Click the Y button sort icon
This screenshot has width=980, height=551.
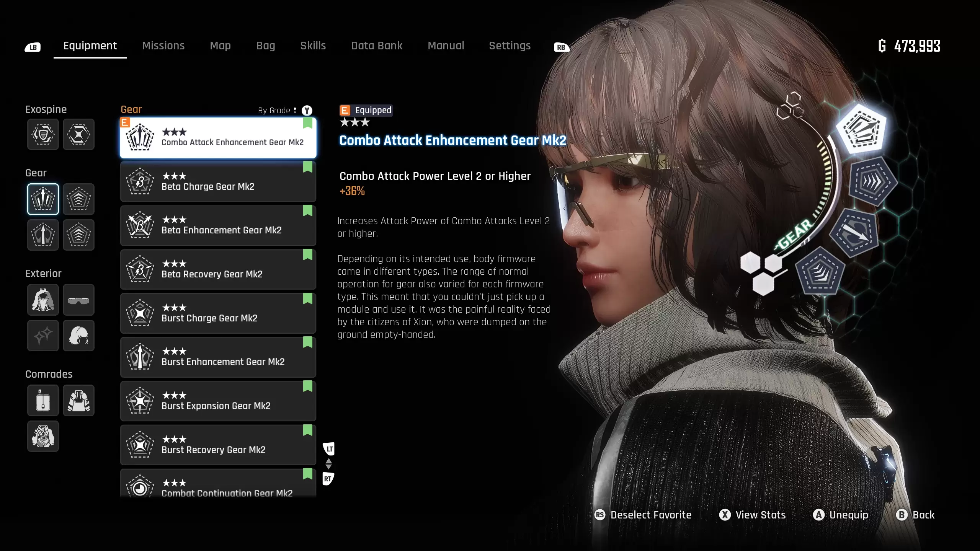pyautogui.click(x=307, y=111)
